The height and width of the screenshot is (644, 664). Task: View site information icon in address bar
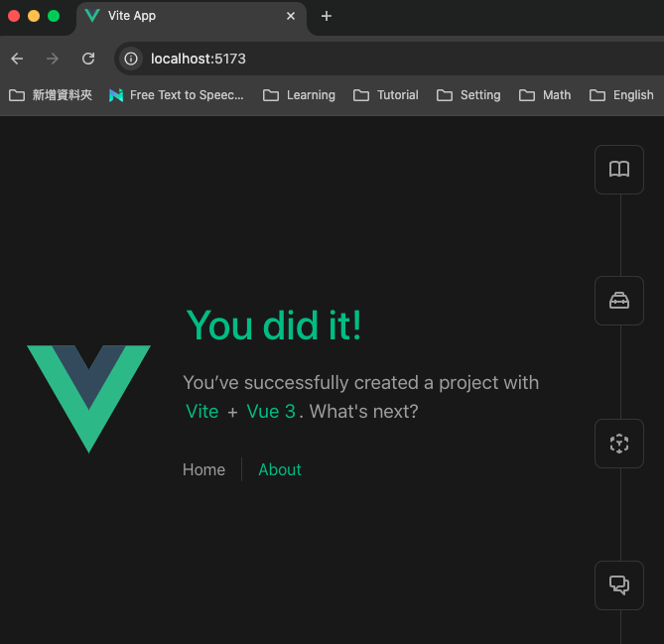(x=131, y=59)
